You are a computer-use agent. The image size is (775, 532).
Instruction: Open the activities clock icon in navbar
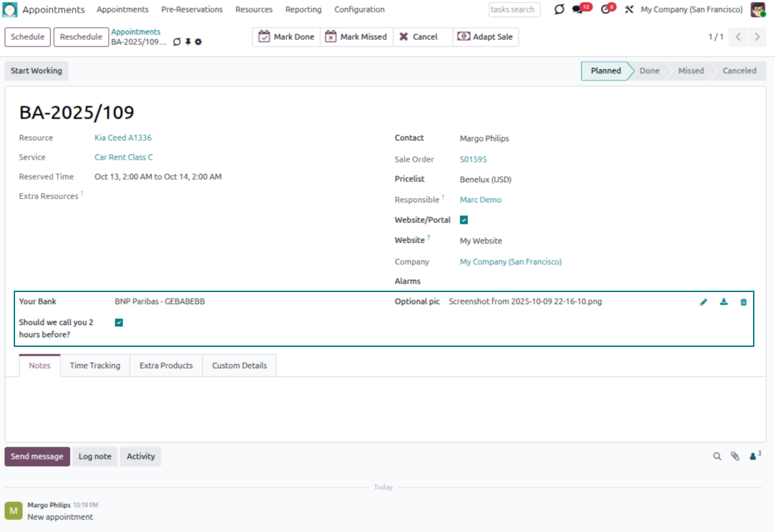coord(606,10)
